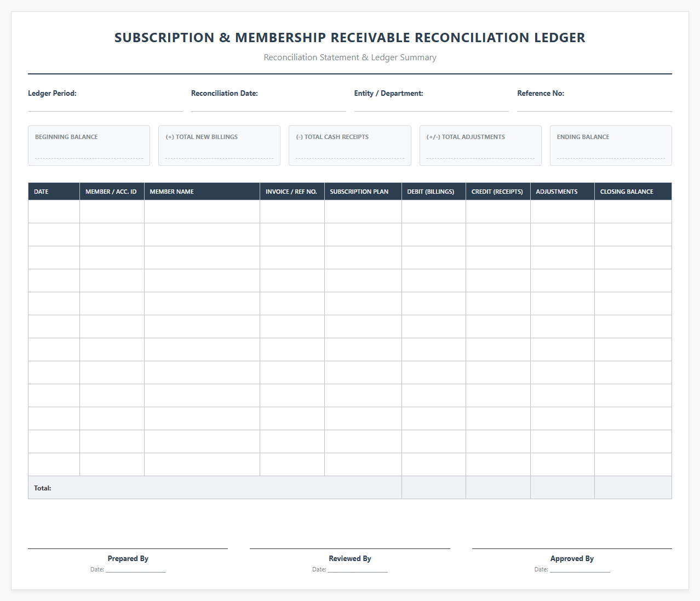Click the Total row Debit (Billings) cell

tap(434, 488)
